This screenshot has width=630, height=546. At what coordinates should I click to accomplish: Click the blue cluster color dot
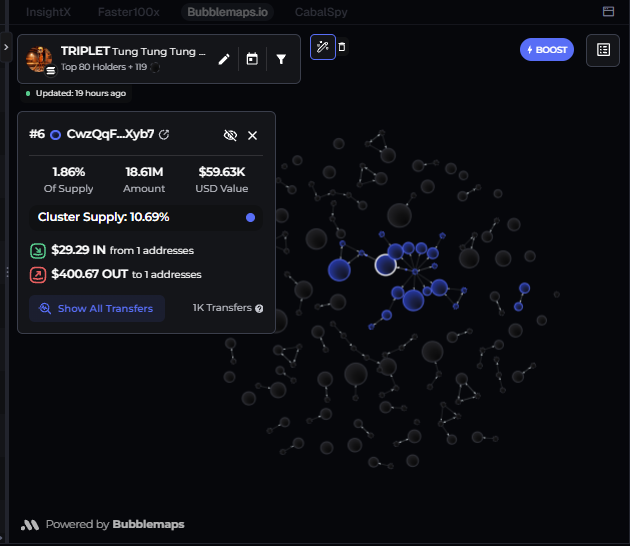click(x=250, y=217)
